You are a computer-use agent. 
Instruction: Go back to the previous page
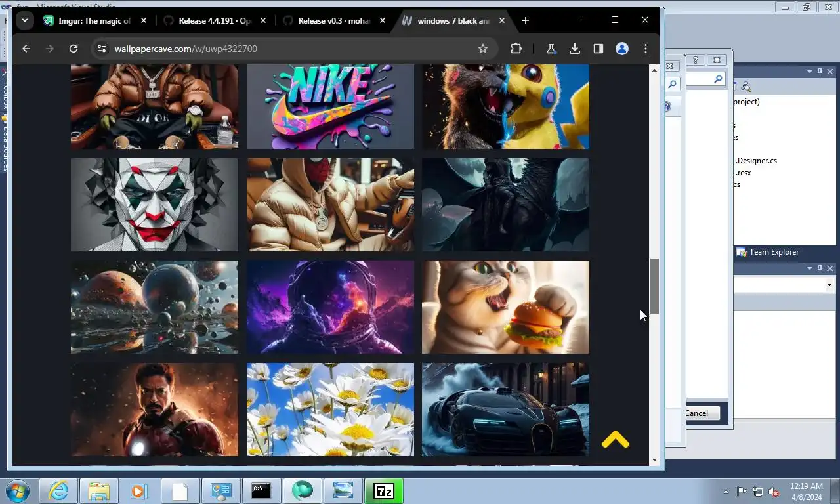(26, 49)
